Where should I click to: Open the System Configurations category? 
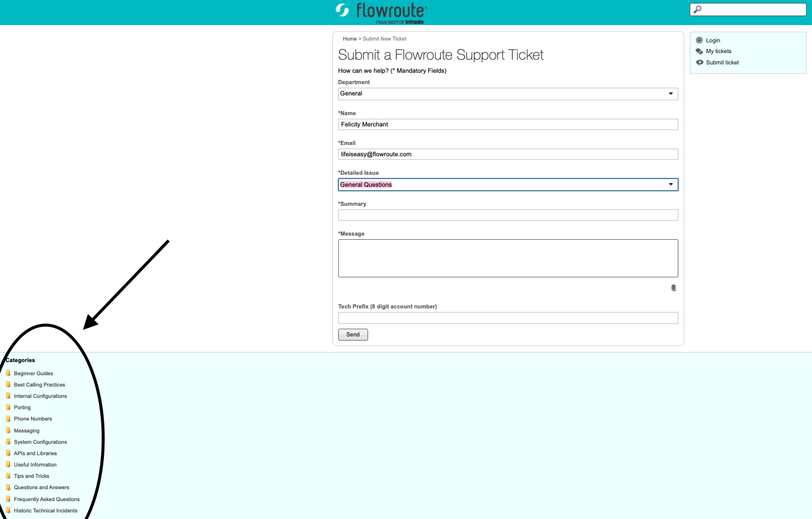click(x=41, y=442)
